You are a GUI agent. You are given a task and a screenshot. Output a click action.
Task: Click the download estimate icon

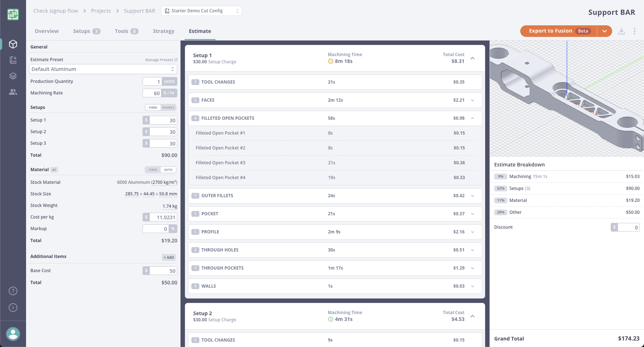(622, 31)
